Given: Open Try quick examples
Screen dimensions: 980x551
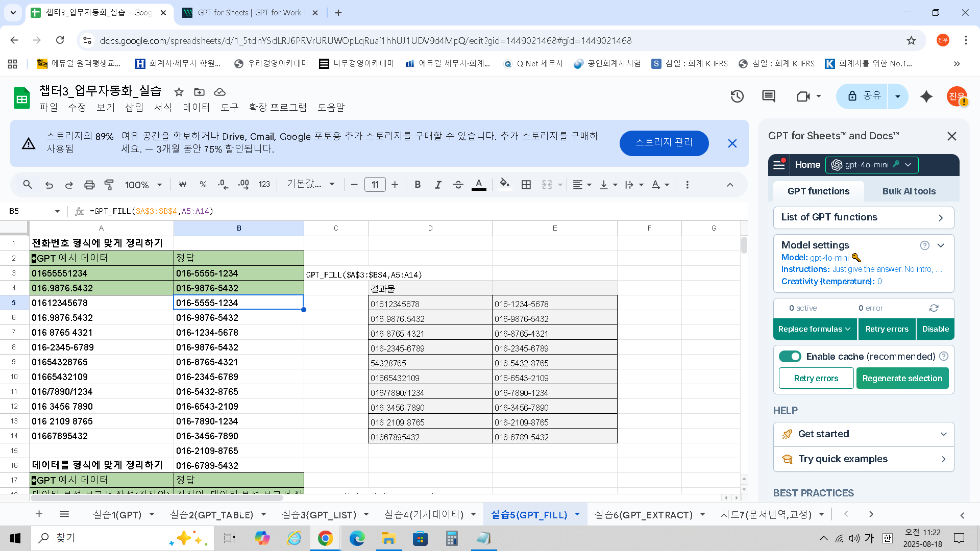Looking at the screenshot, I should (x=864, y=459).
